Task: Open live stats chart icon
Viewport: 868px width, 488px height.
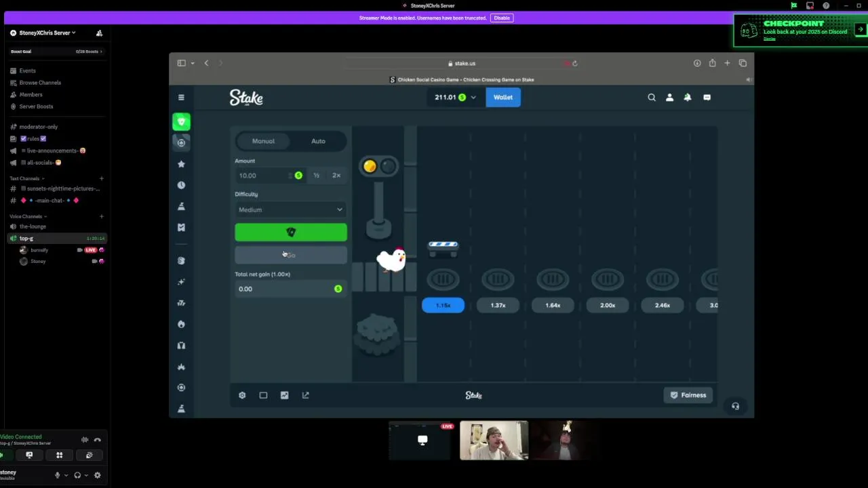Action: [x=284, y=395]
